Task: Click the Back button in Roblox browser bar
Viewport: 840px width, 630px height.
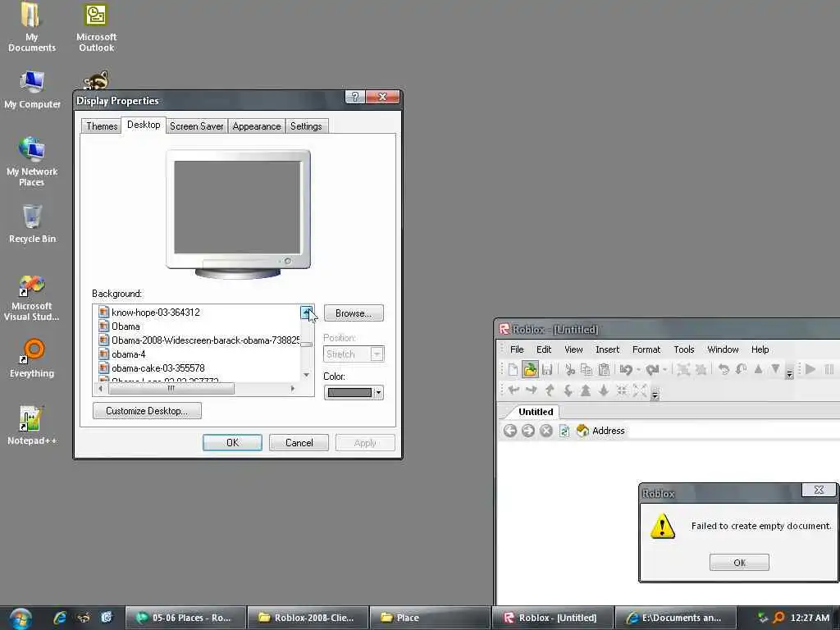Action: [510, 431]
